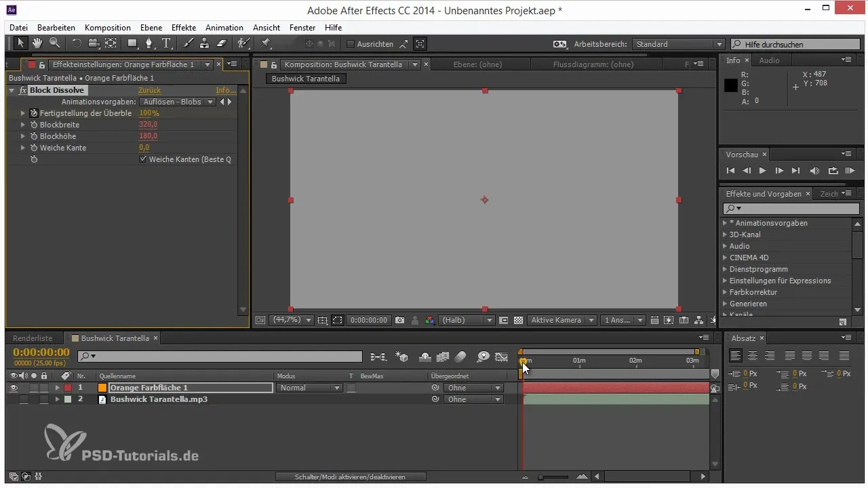Select the Zoom magnifier tool
The width and height of the screenshot is (868, 488).
(x=54, y=43)
